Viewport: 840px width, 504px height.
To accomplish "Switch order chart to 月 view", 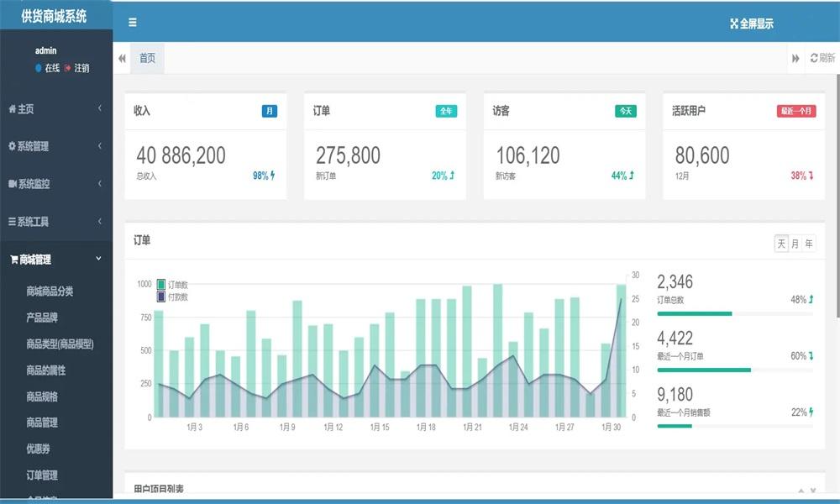I will 795,244.
